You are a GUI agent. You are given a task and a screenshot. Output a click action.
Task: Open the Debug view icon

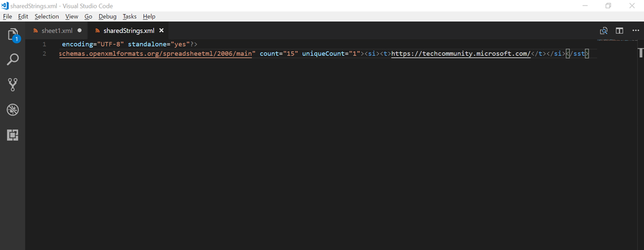pos(13,110)
